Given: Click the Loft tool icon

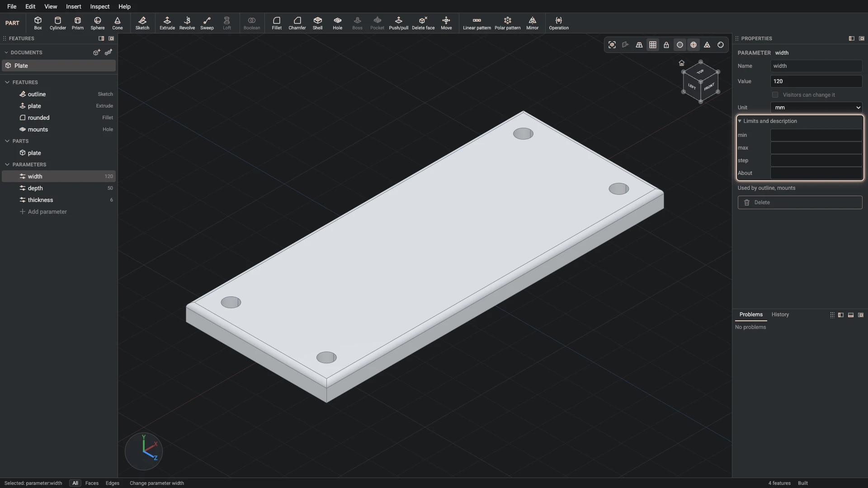Looking at the screenshot, I should [227, 23].
